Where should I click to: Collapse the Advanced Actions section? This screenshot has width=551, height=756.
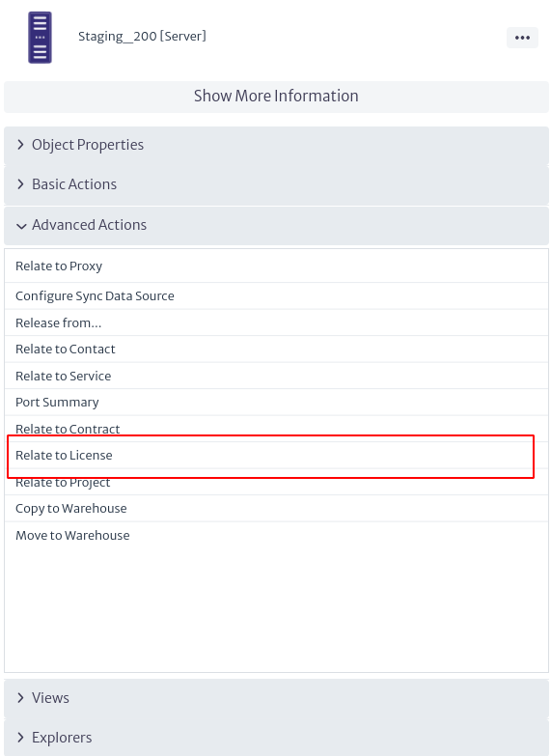coord(276,226)
